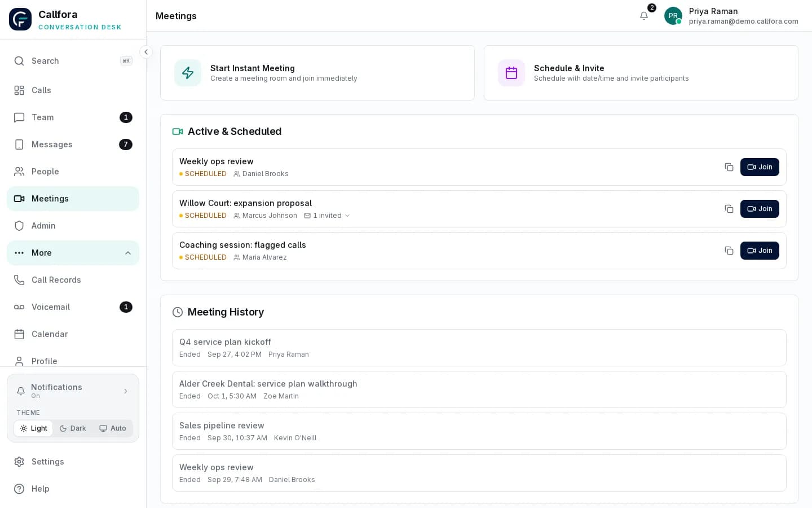
Task: Copy link for Coaching session flagged calls
Action: (729, 251)
